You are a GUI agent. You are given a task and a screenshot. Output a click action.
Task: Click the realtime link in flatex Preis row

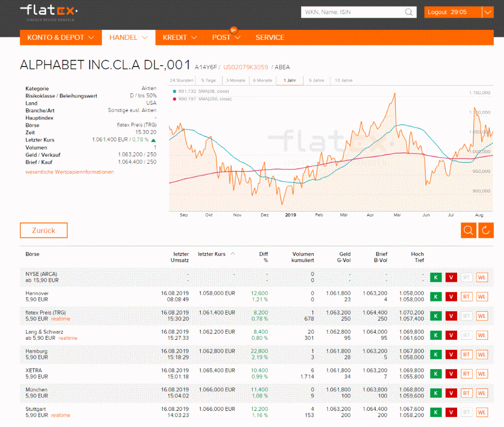coord(60,319)
